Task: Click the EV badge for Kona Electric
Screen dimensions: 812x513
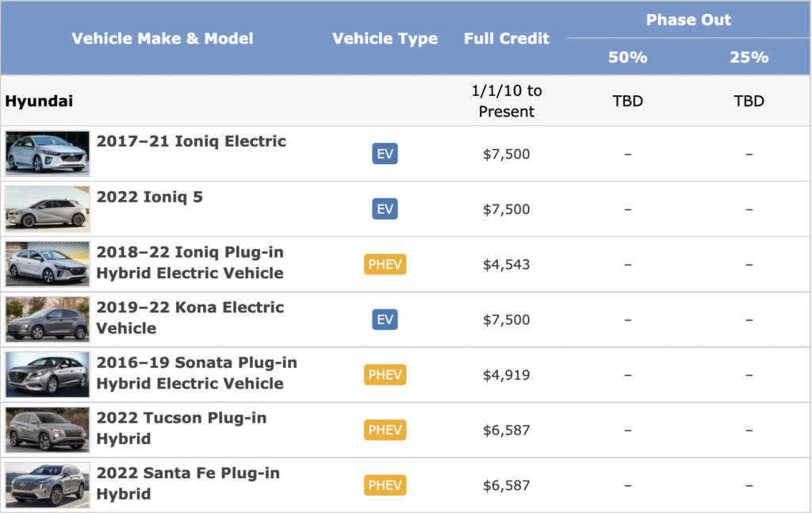Action: click(x=385, y=320)
